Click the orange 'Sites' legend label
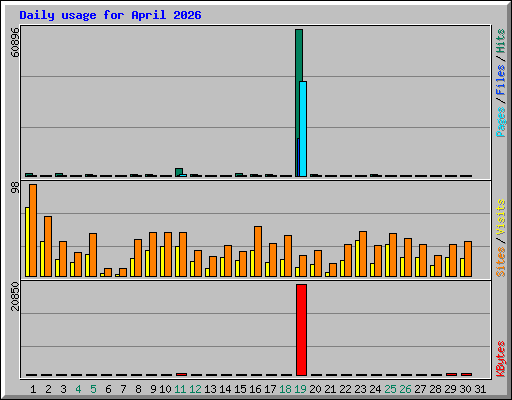512x400 pixels. coord(500,262)
